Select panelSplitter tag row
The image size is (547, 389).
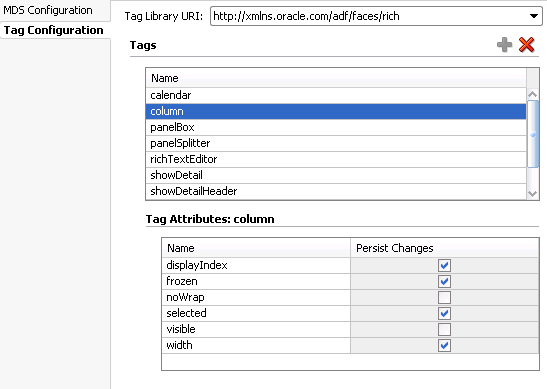pos(336,143)
